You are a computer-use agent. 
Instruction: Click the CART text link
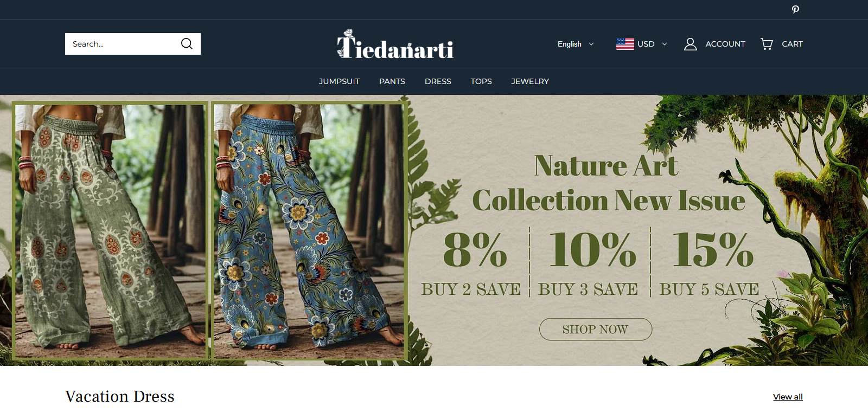[x=792, y=44]
